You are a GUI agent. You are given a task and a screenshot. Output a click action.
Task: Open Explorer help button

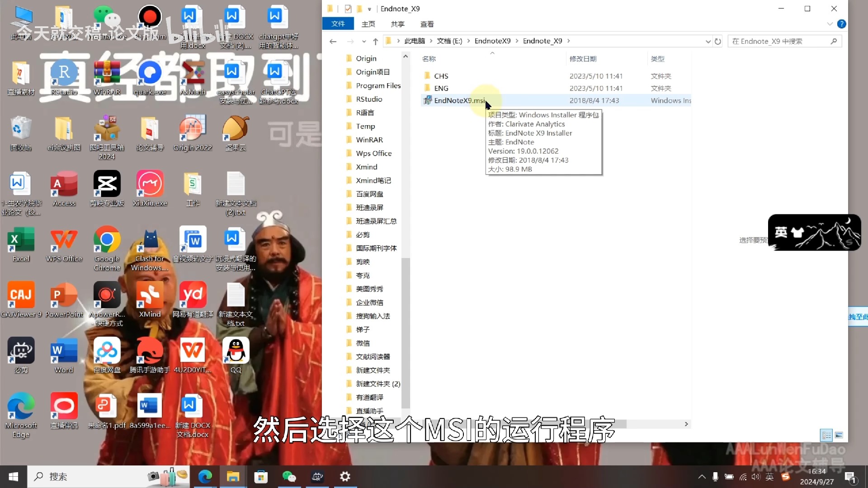tap(841, 24)
